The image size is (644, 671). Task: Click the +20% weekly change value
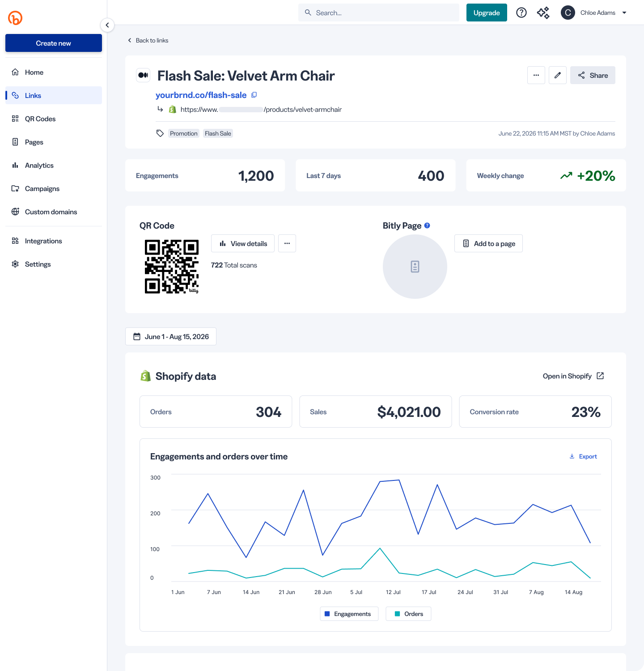tap(596, 176)
